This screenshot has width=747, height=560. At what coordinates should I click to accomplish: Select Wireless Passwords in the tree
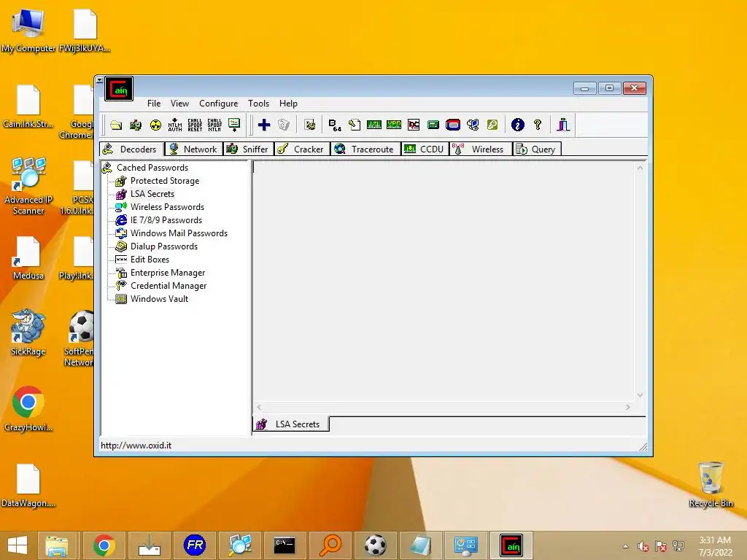click(167, 207)
